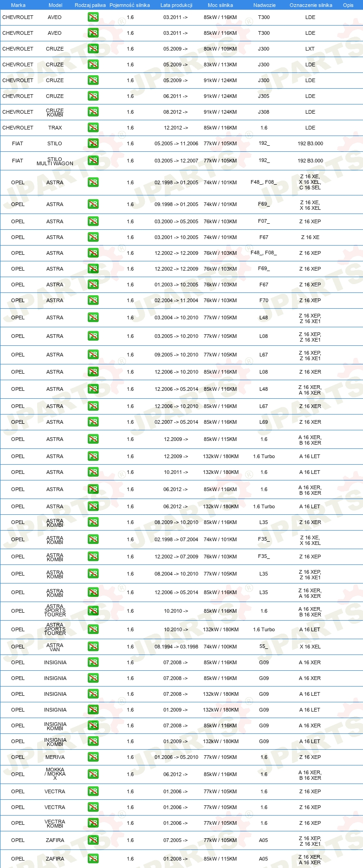This screenshot has width=363, height=868.
Task: Click fuel icon in Fiat Stilo Multi Wagon row
Action: (93, 161)
